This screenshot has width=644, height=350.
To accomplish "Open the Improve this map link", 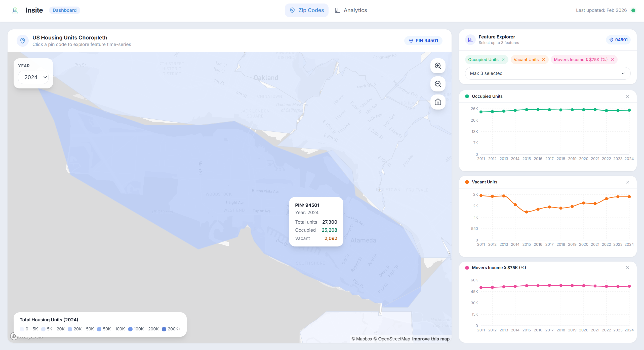I will (431, 339).
